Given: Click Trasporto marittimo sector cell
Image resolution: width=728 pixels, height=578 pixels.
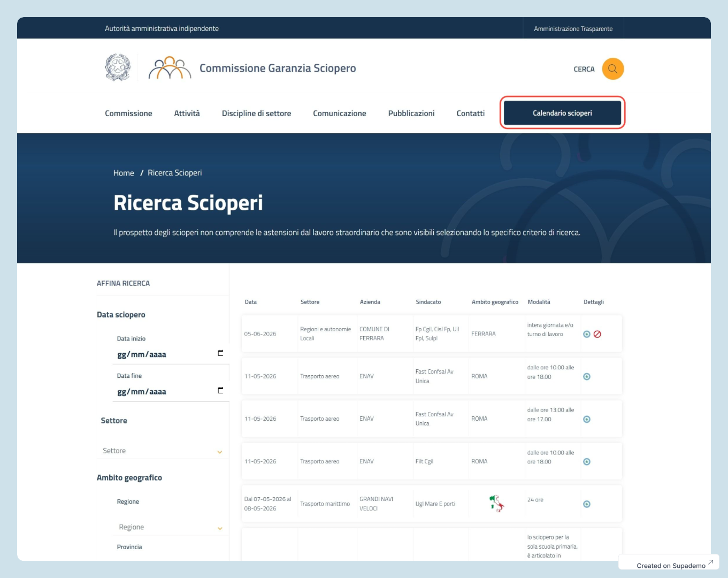Looking at the screenshot, I should pos(325,504).
